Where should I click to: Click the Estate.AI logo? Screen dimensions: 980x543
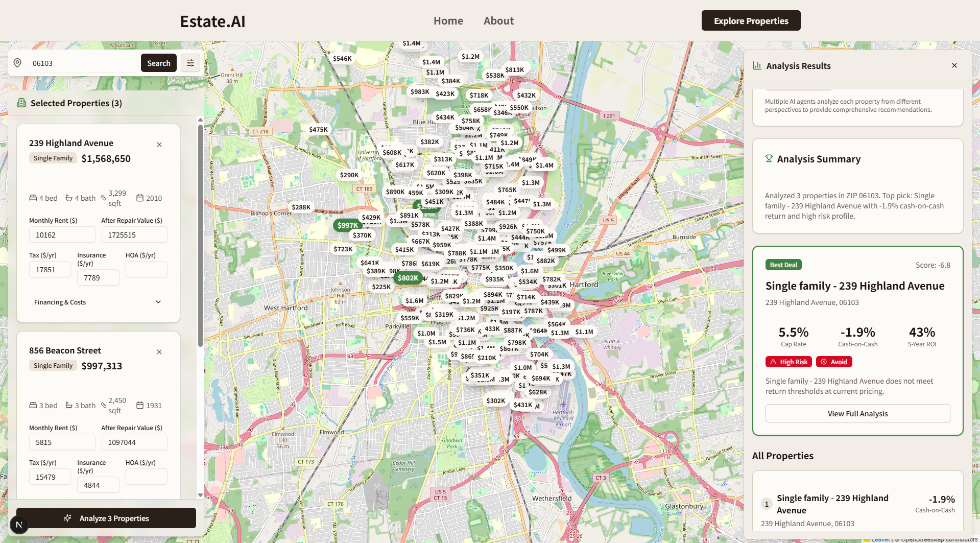[212, 21]
